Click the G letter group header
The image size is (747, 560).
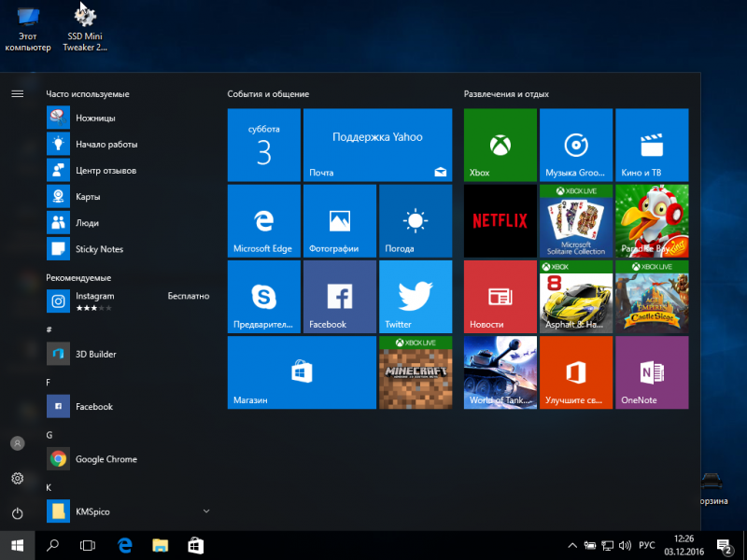49,434
